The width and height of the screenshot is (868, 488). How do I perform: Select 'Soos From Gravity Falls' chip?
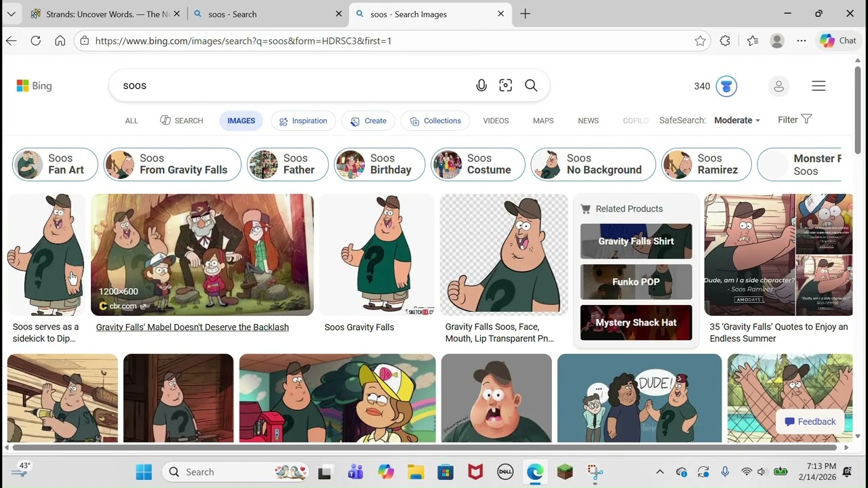[172, 164]
